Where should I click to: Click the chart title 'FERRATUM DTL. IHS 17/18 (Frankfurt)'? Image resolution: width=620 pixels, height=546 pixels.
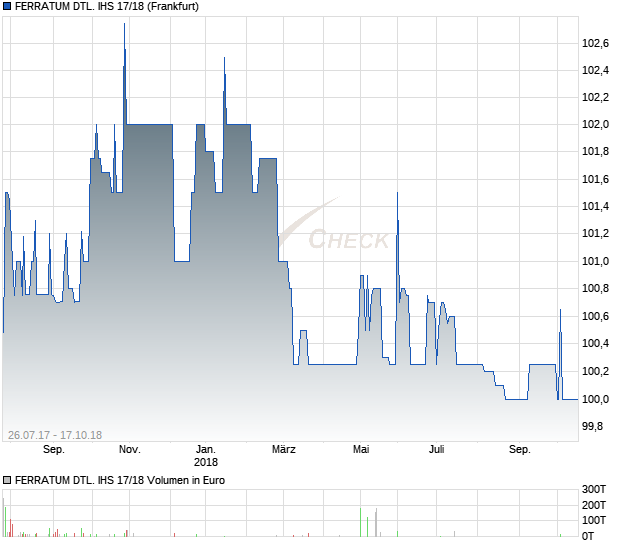(107, 6)
